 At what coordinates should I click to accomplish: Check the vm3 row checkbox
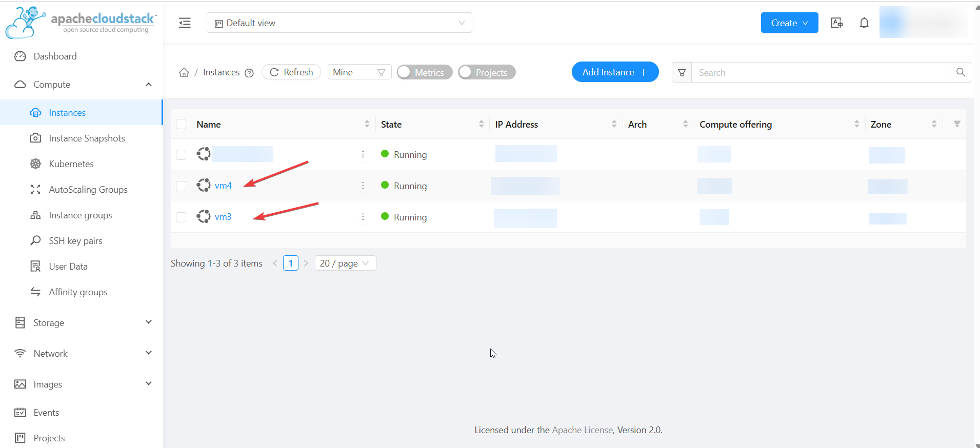coord(181,217)
